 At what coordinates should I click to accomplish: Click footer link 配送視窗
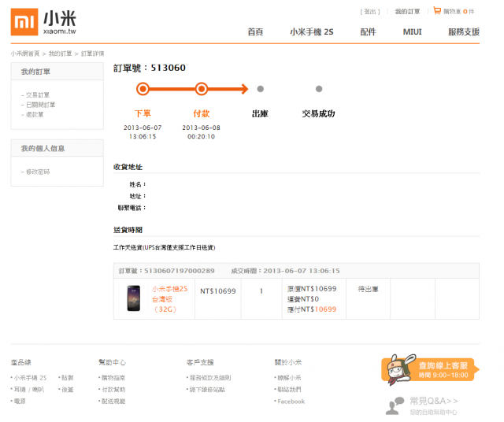[113, 401]
